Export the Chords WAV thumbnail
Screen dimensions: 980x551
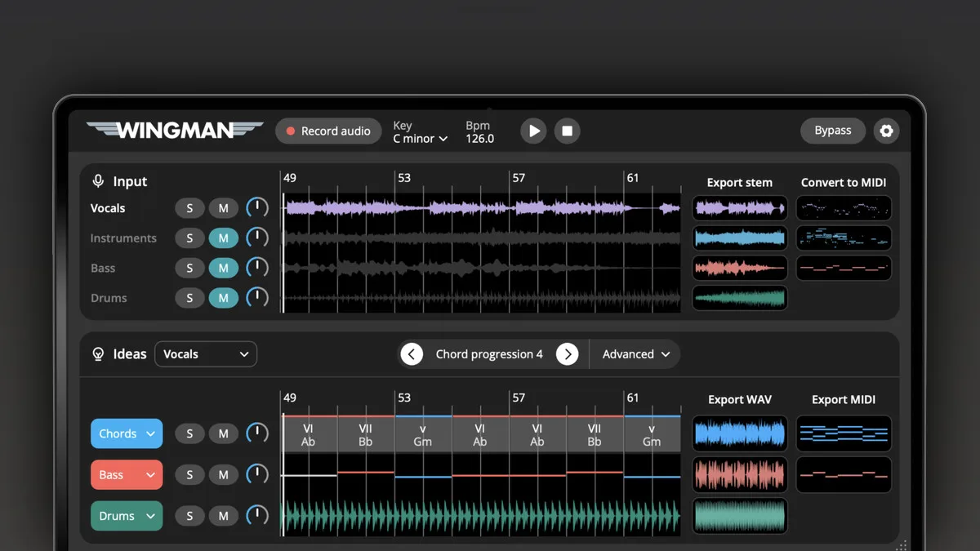740,433
